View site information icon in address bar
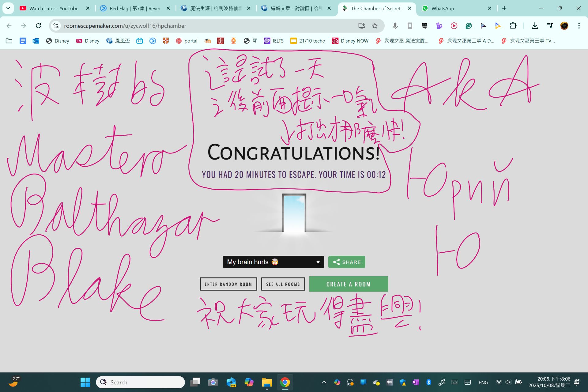The height and width of the screenshot is (392, 588). [x=56, y=26]
